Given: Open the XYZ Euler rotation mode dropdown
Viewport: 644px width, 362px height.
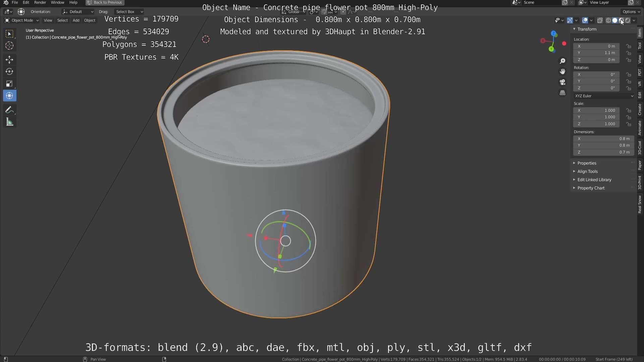Looking at the screenshot, I should [604, 96].
